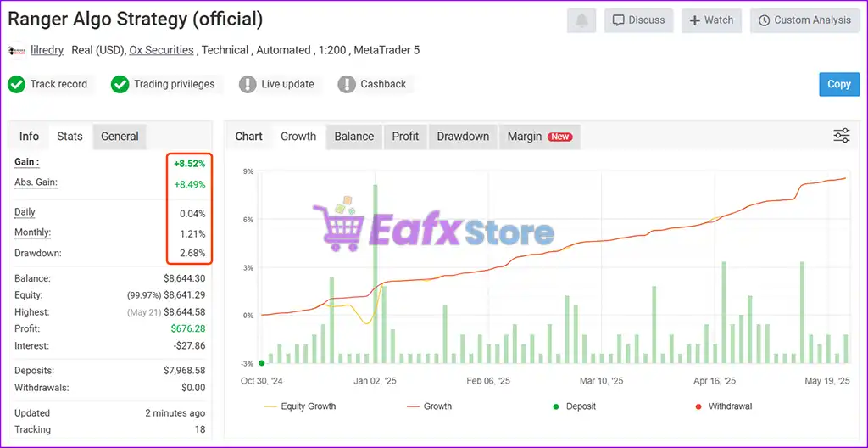Click the 1.21% monthly value

pos(192,233)
